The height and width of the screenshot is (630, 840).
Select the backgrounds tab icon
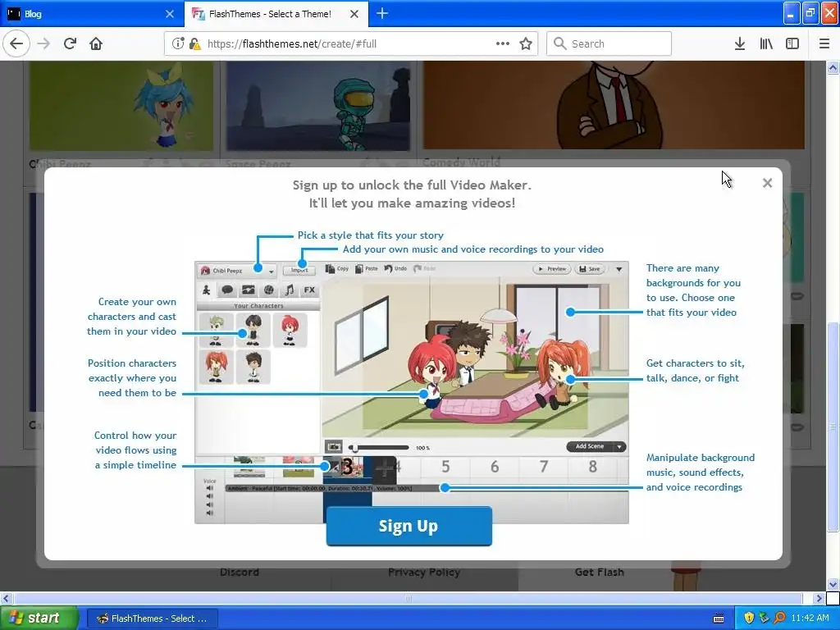click(248, 290)
